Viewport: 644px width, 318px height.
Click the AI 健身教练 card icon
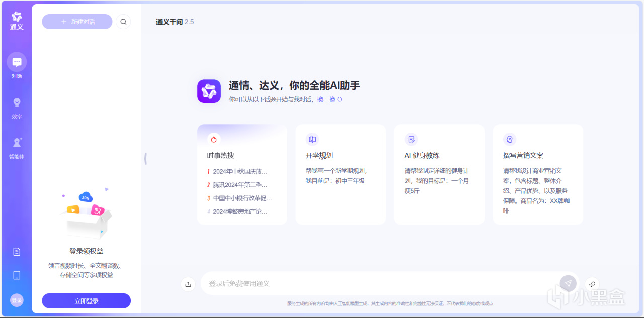pyautogui.click(x=411, y=139)
